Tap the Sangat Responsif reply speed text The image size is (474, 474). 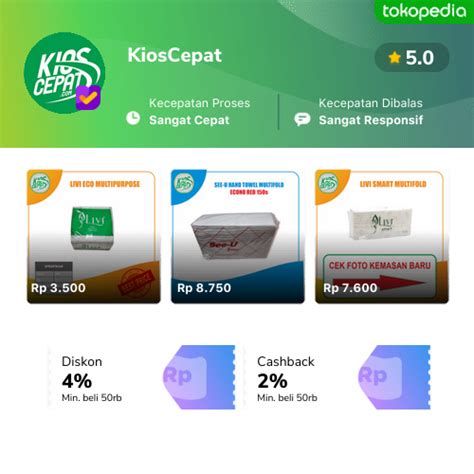pyautogui.click(x=371, y=120)
